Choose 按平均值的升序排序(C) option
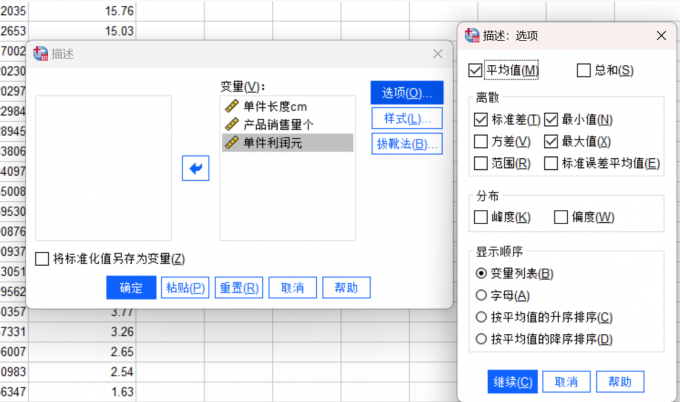This screenshot has height=402, width=680. point(481,317)
